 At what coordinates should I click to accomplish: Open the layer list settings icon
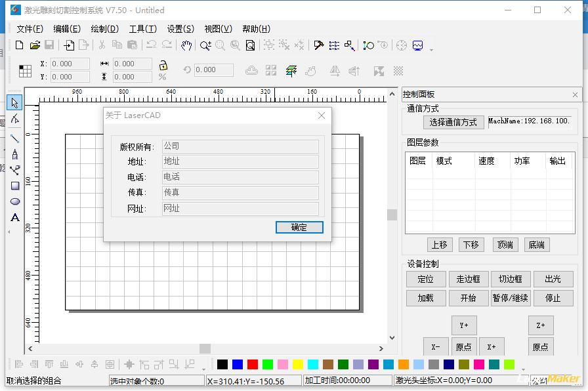(x=334, y=45)
